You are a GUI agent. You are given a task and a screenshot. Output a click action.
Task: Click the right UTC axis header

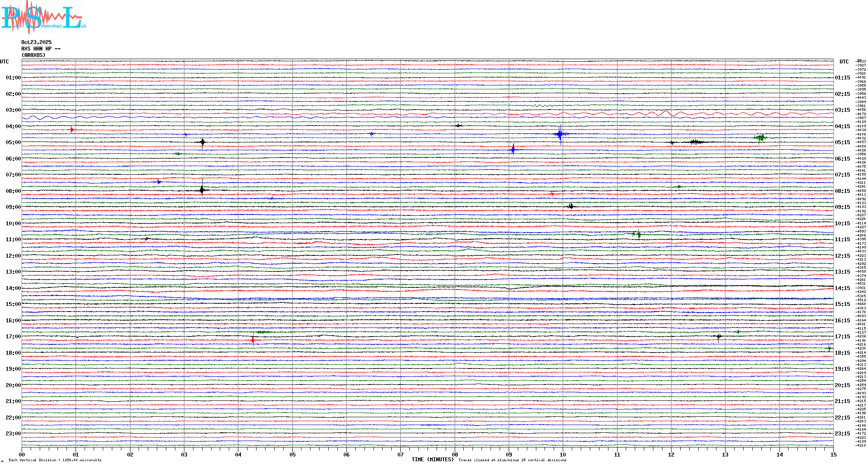tap(844, 62)
